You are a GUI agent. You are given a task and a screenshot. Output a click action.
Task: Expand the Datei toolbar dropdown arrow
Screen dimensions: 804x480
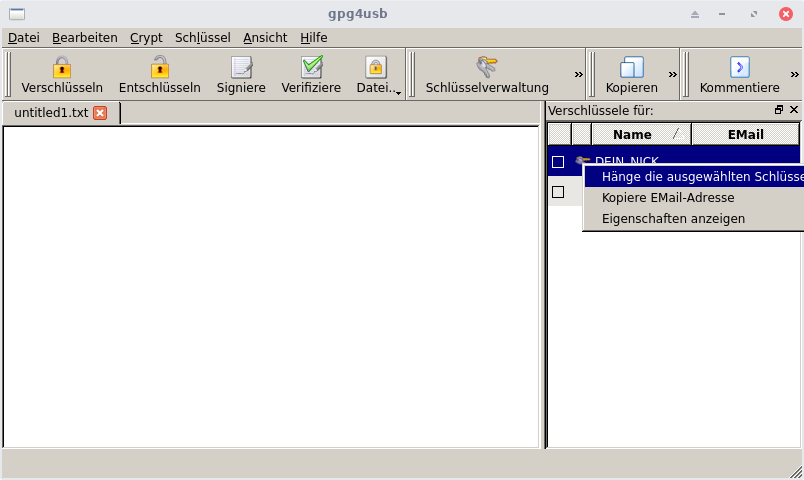coord(398,92)
